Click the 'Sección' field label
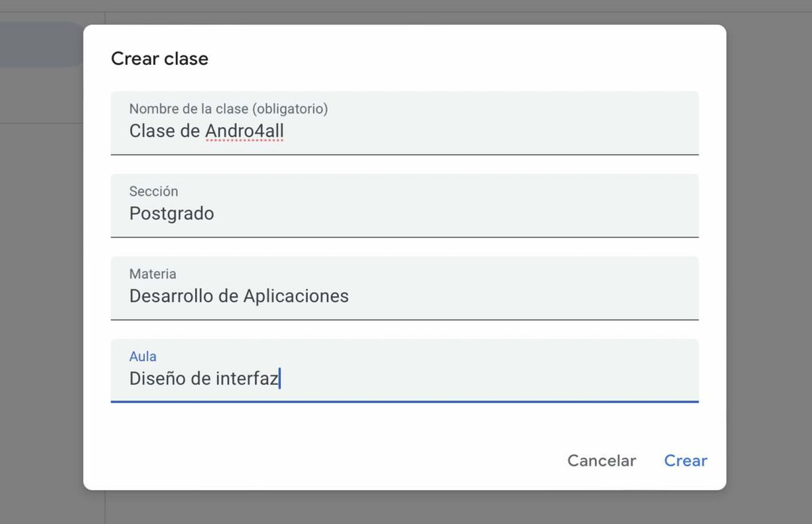This screenshot has height=524, width=812. click(x=154, y=191)
